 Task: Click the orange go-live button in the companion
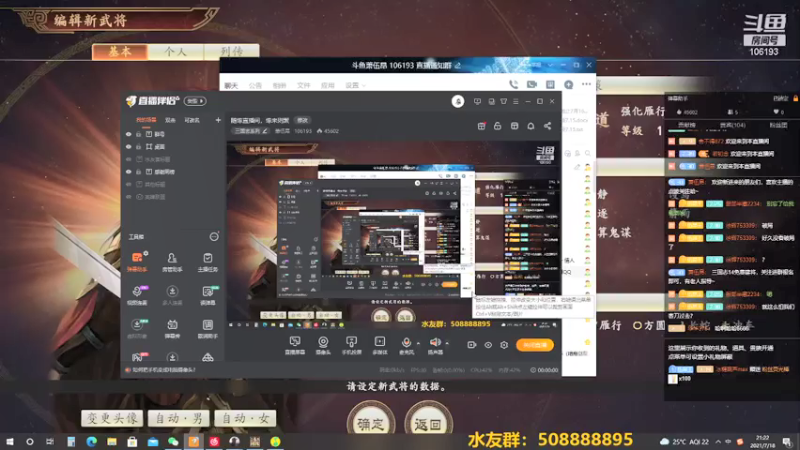[535, 345]
